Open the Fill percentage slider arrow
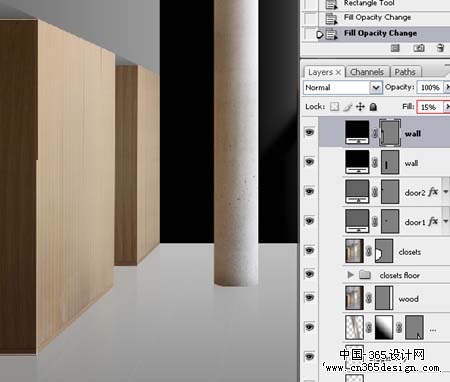This screenshot has height=382, width=450. coord(447,107)
